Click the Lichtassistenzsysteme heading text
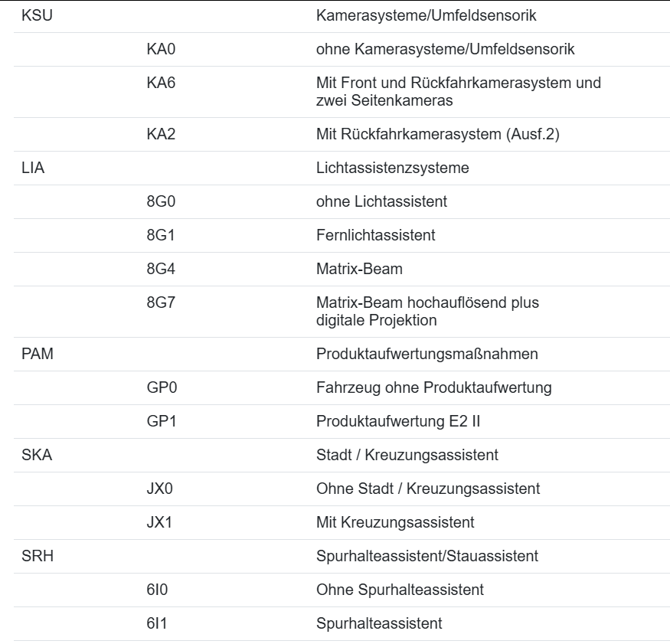The height and width of the screenshot is (644, 670). (393, 168)
